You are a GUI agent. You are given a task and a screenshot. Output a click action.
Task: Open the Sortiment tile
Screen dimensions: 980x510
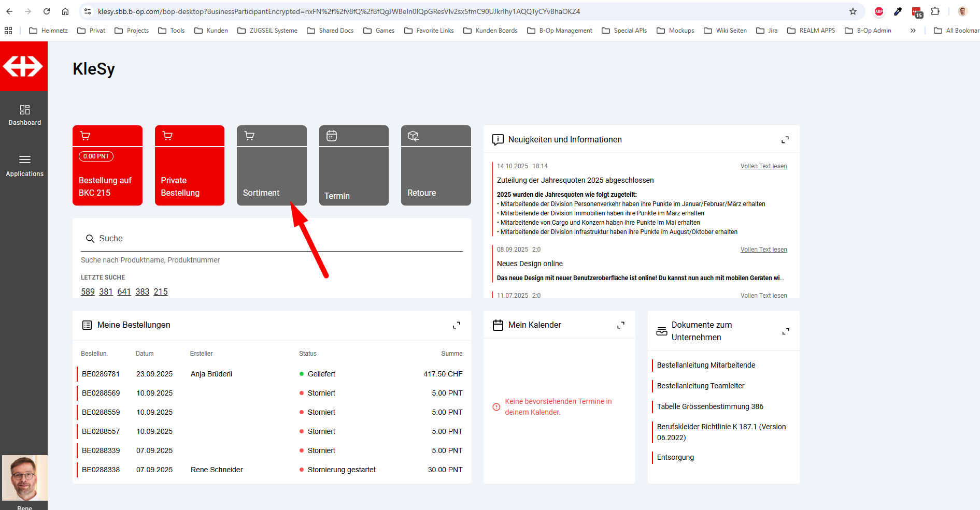[x=272, y=166]
